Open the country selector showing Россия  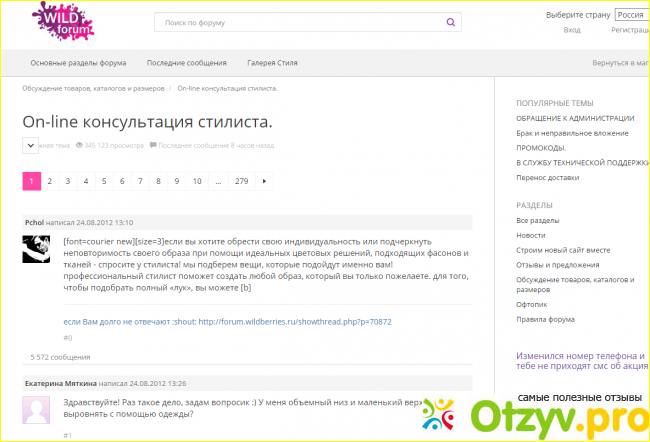pyautogui.click(x=629, y=15)
